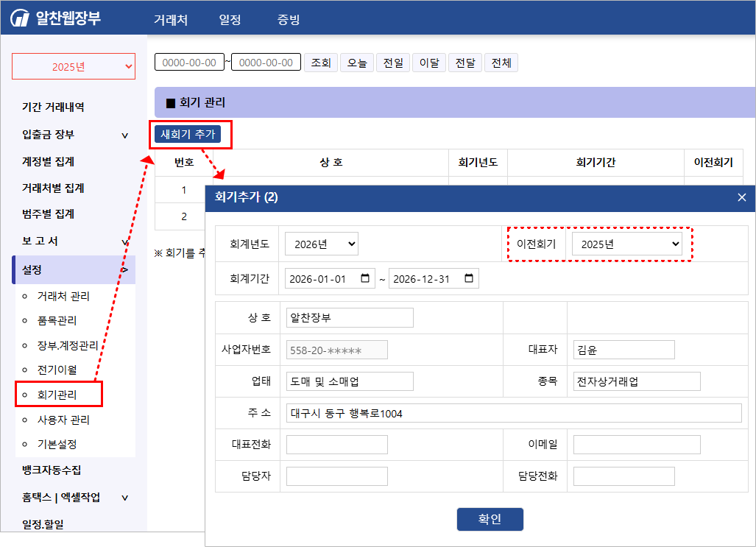Open the 2025년 year selector in sidebar
756x547 pixels.
click(74, 66)
